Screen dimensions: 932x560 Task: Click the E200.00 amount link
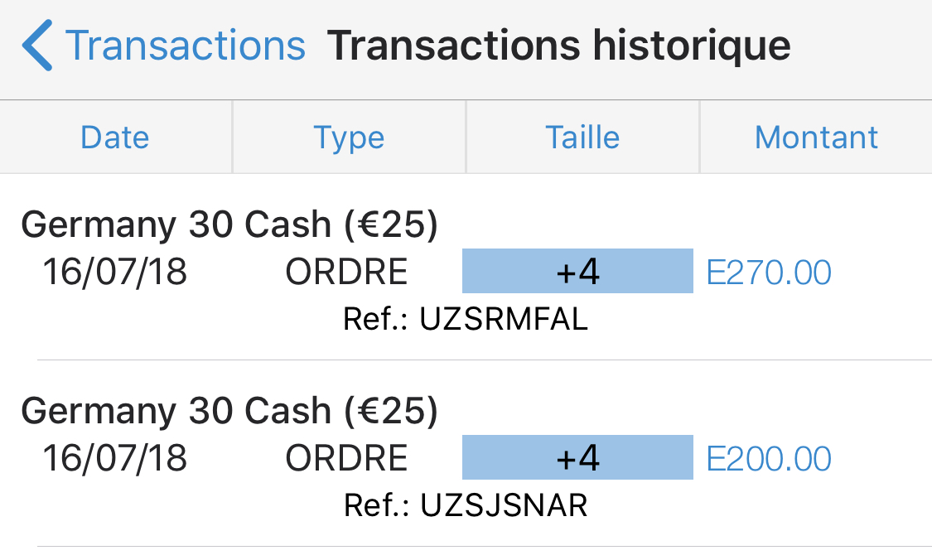(x=769, y=458)
